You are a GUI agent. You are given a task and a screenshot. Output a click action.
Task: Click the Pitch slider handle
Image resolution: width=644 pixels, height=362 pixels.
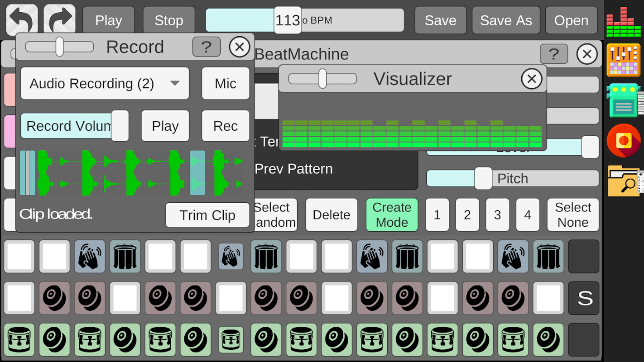(483, 178)
